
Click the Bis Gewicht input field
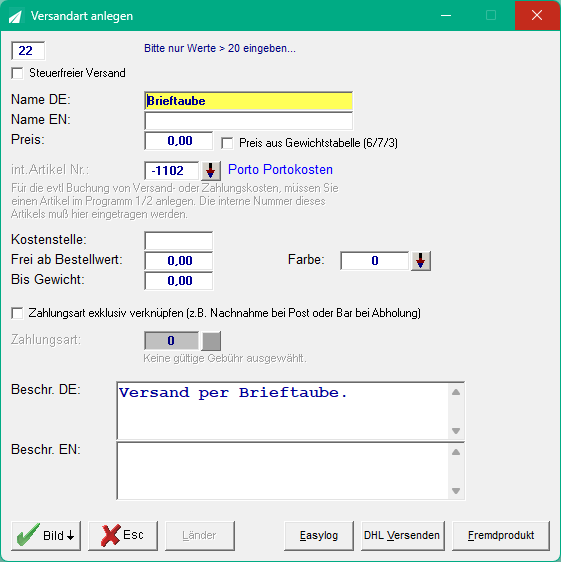179,281
